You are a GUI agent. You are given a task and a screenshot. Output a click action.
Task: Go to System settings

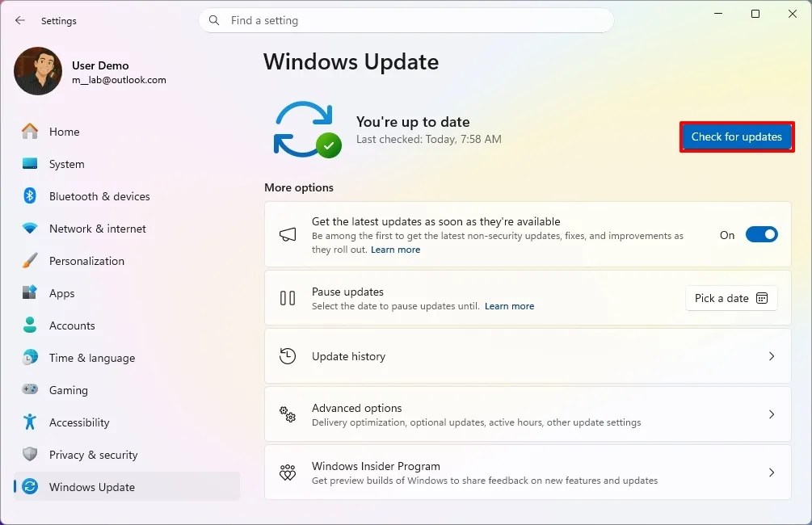127,164
